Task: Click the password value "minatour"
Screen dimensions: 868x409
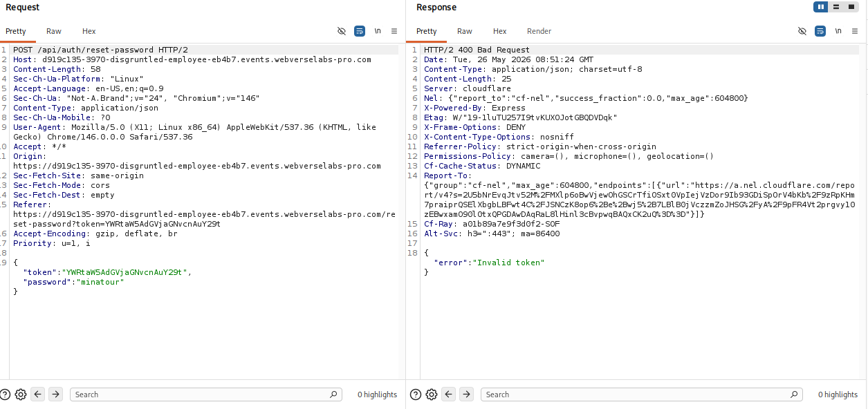Action: 100,282
